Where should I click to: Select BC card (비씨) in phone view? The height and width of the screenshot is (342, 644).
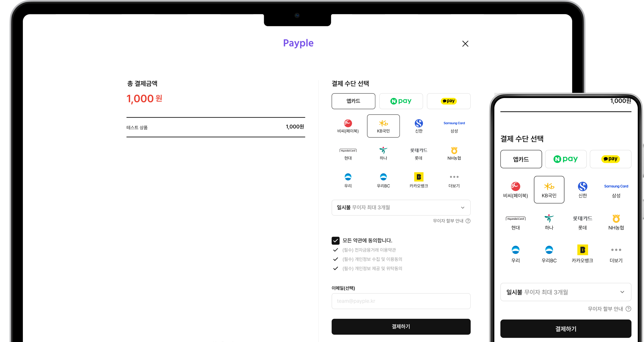click(515, 190)
